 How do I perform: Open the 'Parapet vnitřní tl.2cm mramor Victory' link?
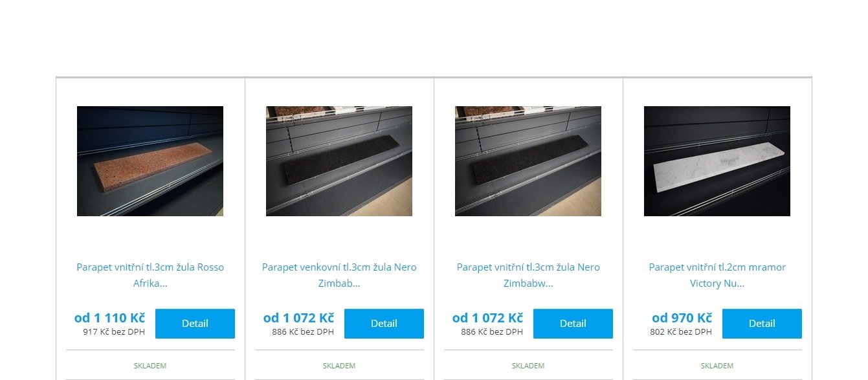tap(717, 275)
